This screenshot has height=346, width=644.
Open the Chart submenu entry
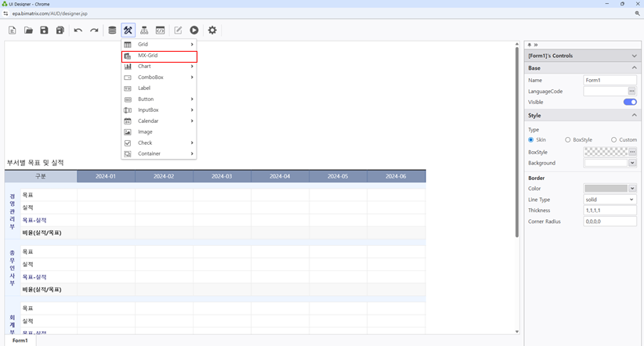coord(159,66)
